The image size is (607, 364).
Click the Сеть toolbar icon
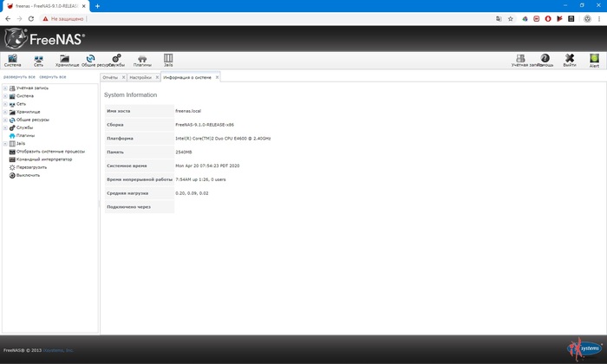click(38, 60)
